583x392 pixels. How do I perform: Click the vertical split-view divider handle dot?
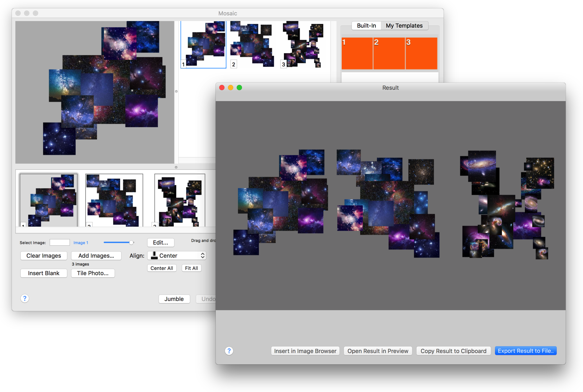tap(176, 91)
